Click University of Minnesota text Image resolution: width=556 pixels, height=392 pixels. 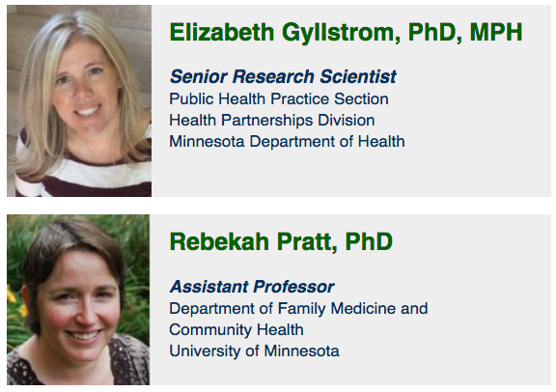[x=254, y=351]
